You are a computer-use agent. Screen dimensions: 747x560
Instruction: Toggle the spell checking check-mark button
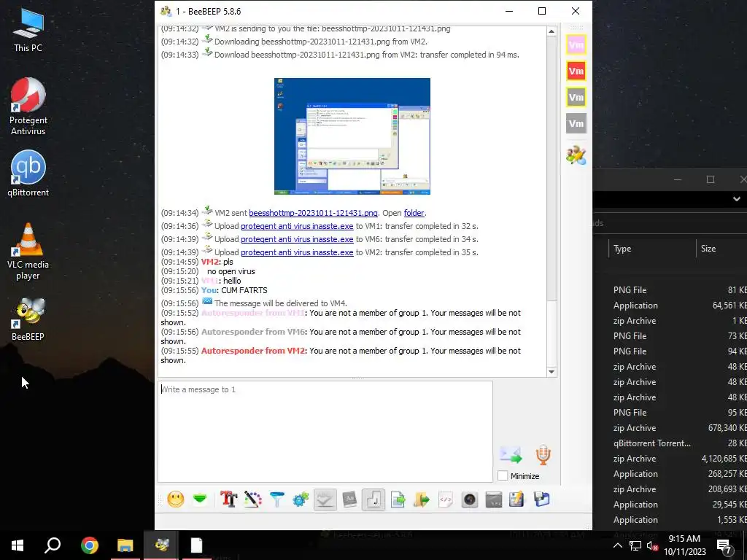325,499
